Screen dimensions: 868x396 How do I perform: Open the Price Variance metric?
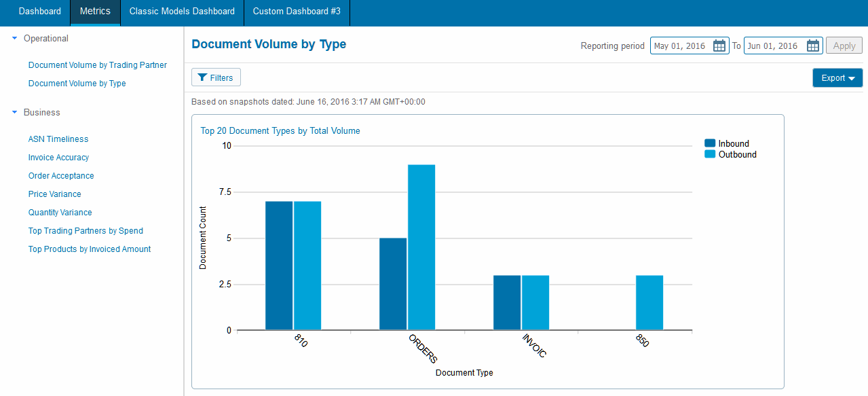click(54, 194)
